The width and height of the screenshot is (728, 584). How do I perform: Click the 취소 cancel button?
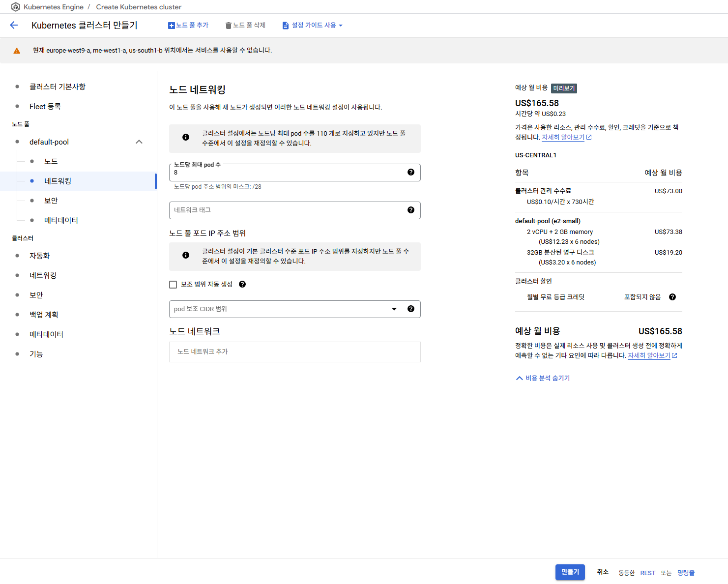point(603,572)
